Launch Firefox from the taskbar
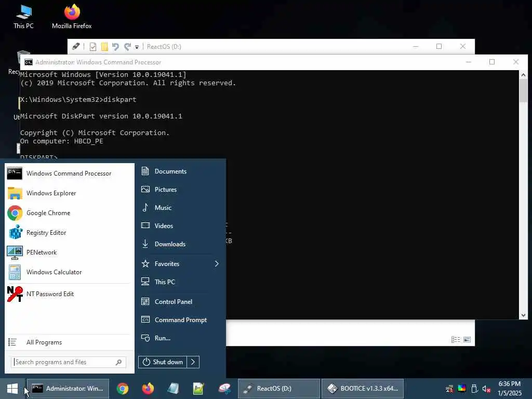532x399 pixels. [148, 389]
